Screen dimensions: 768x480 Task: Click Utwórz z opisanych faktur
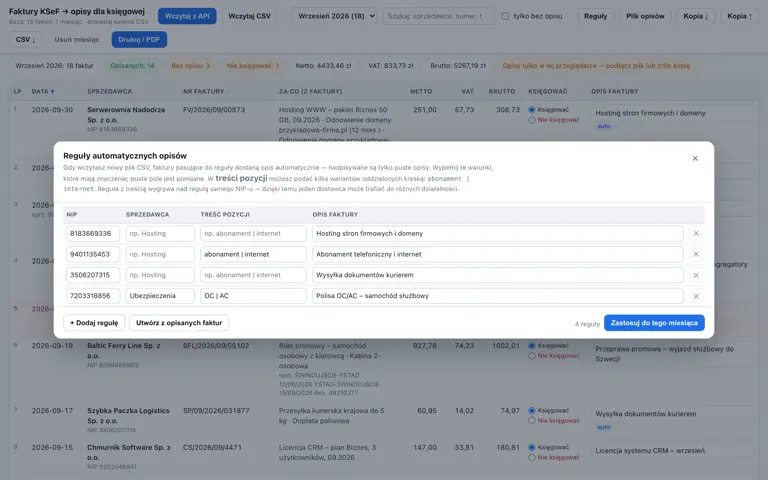(x=179, y=323)
